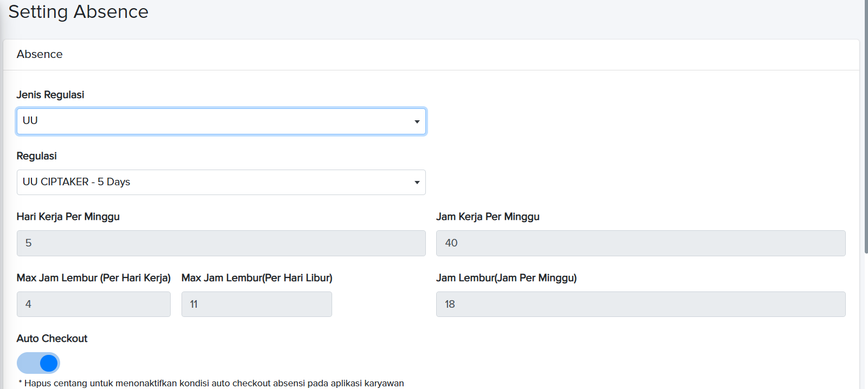This screenshot has width=868, height=389.
Task: Click the Hari Kerja Per Minggu field
Action: (x=221, y=243)
